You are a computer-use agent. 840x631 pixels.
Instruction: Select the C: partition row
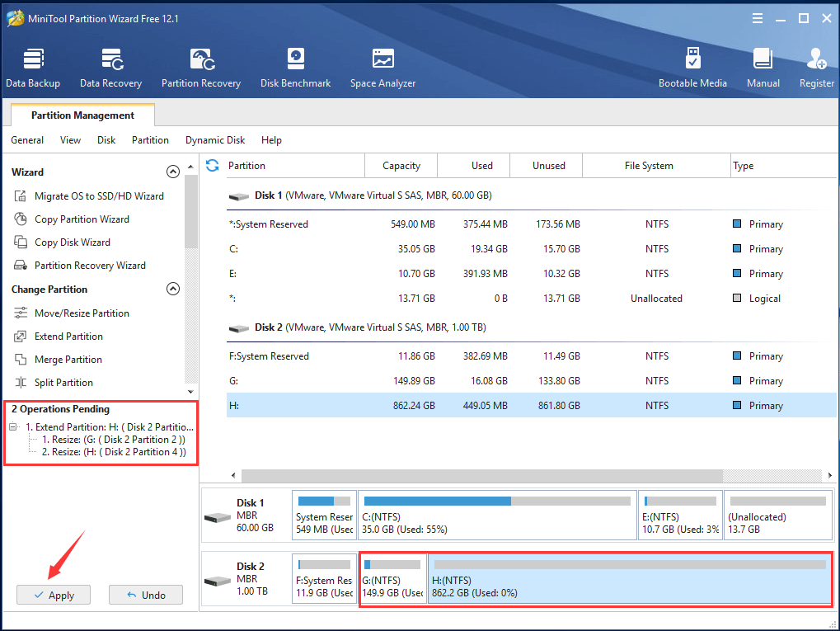532,249
